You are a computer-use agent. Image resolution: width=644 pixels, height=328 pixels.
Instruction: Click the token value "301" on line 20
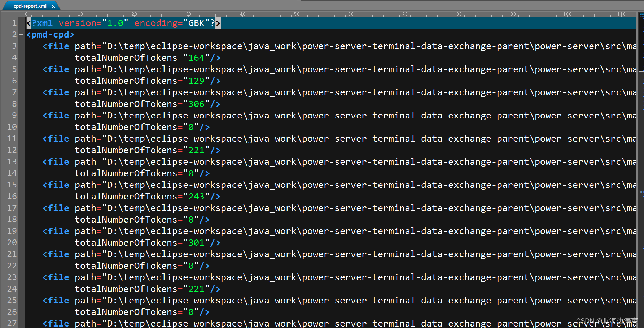pos(197,243)
